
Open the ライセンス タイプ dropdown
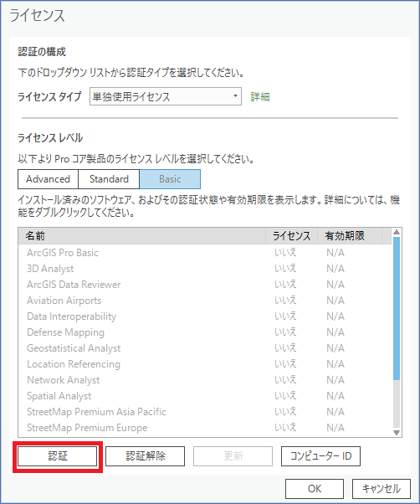point(166,96)
